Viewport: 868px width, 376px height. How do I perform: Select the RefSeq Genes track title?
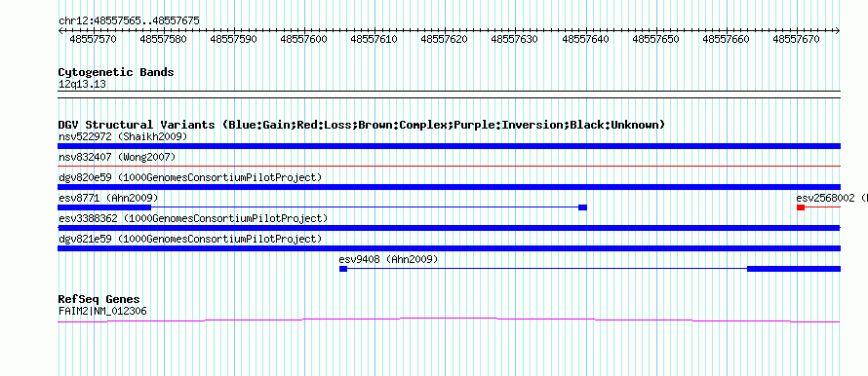tap(99, 300)
